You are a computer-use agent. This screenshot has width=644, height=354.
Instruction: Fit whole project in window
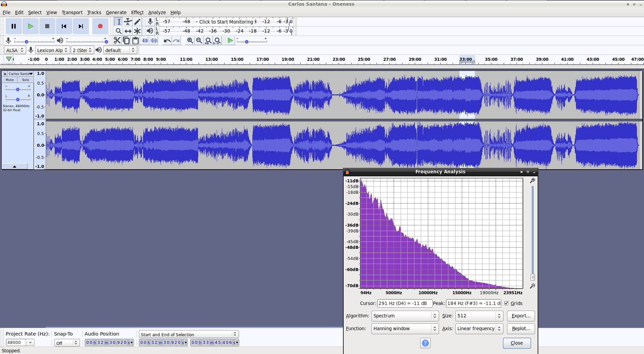click(x=217, y=41)
